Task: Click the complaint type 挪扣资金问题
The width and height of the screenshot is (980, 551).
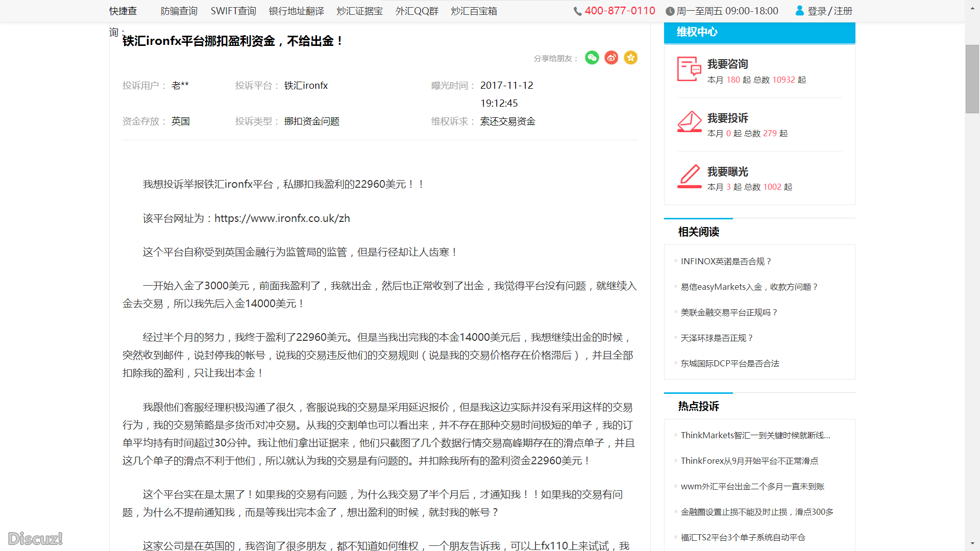Action: click(x=312, y=121)
